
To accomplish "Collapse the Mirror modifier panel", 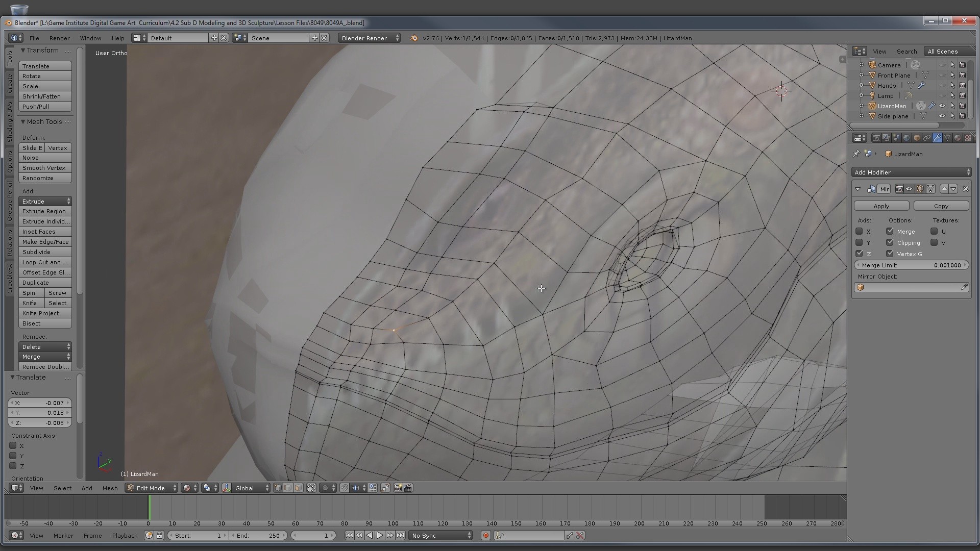I will (x=857, y=189).
